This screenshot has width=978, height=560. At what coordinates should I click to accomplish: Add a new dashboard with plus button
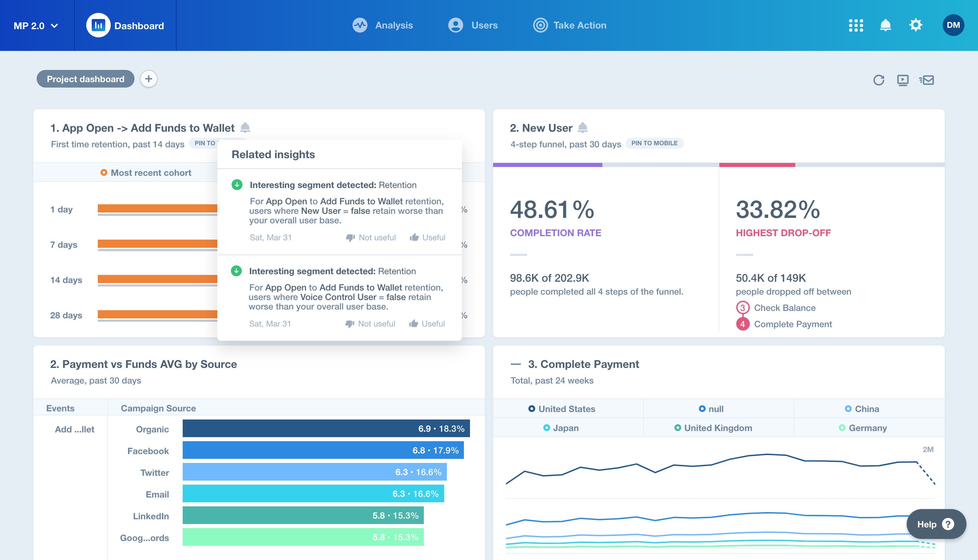pos(148,79)
